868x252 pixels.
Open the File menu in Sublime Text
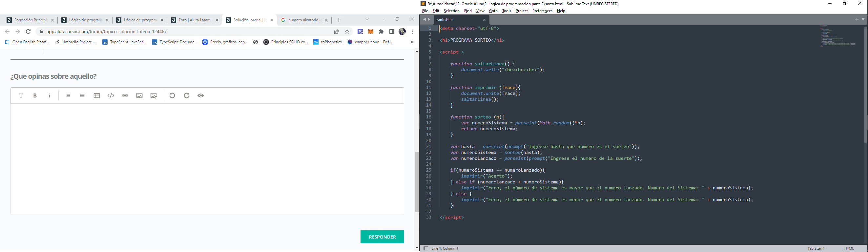(425, 11)
